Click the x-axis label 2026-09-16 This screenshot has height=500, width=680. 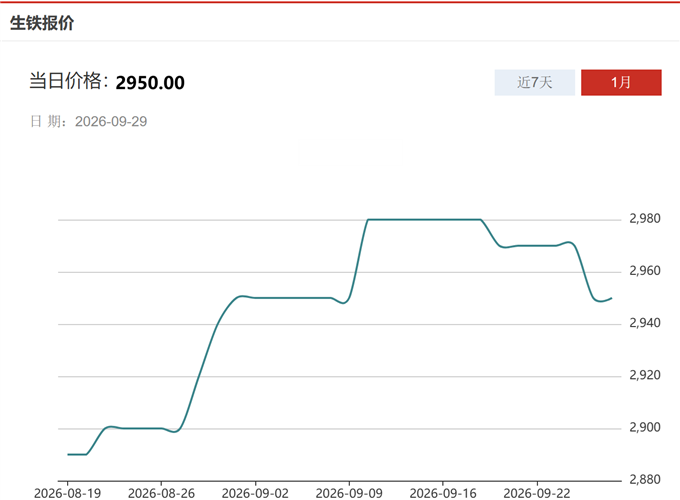443,493
